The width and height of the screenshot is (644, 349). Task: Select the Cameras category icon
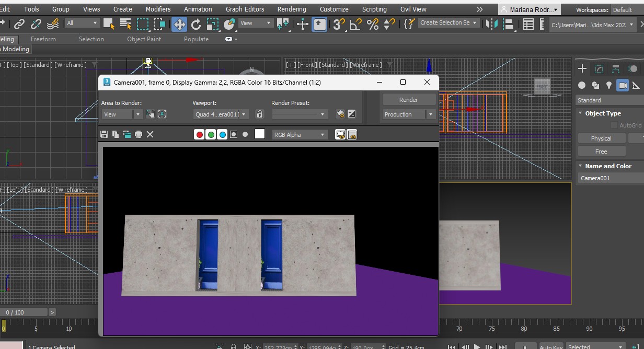[x=622, y=85]
